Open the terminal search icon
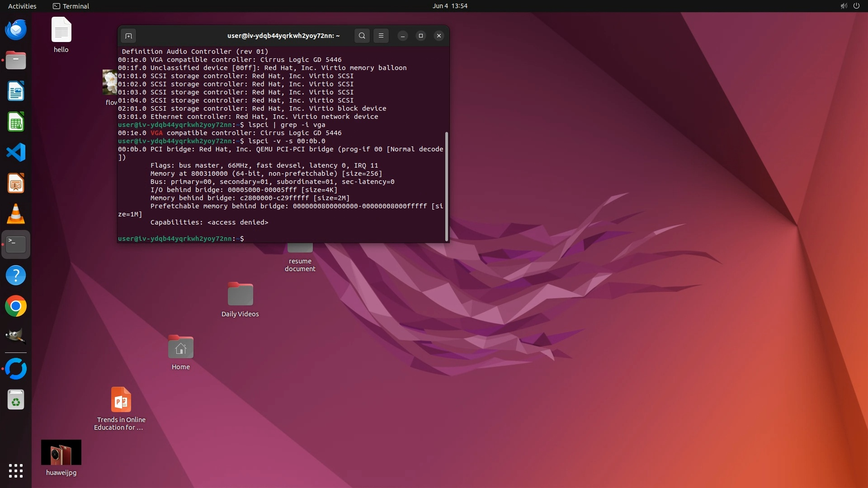 click(362, 36)
